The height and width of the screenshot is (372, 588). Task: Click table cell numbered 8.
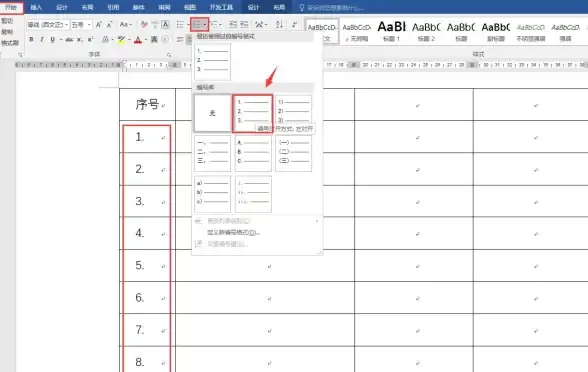click(147, 360)
